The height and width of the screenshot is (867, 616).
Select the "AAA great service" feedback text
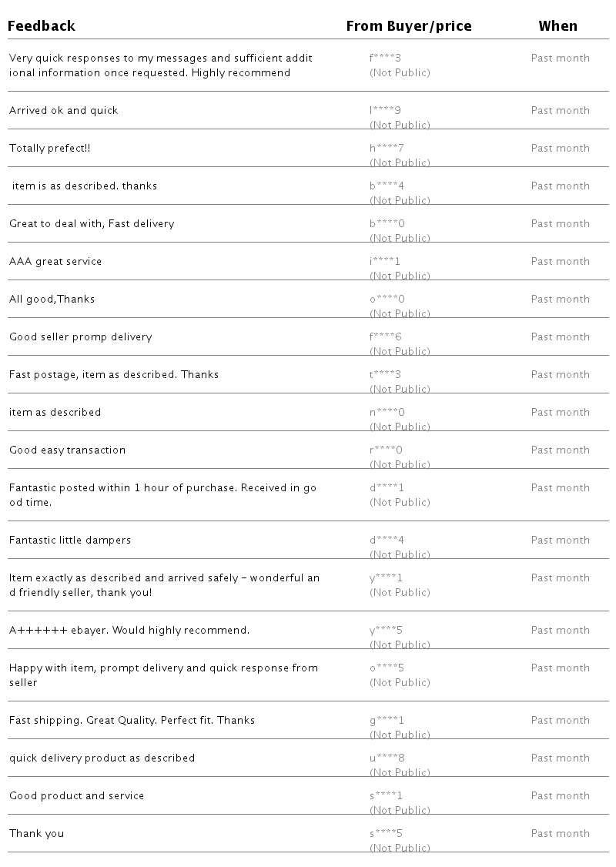tap(55, 261)
